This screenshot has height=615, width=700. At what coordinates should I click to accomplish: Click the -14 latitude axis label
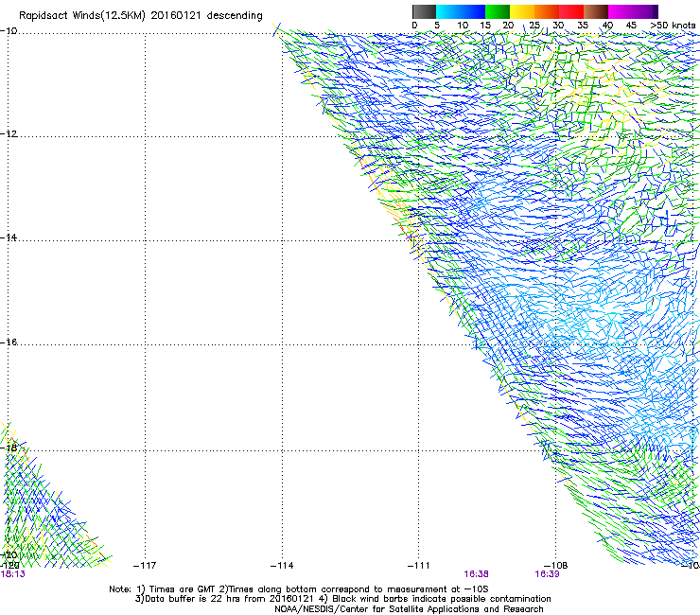click(9, 237)
